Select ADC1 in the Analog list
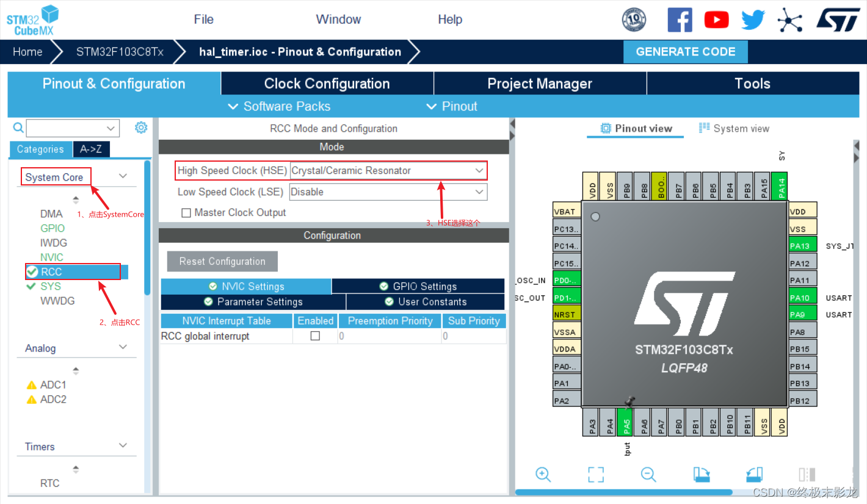The width and height of the screenshot is (867, 504). pyautogui.click(x=53, y=385)
